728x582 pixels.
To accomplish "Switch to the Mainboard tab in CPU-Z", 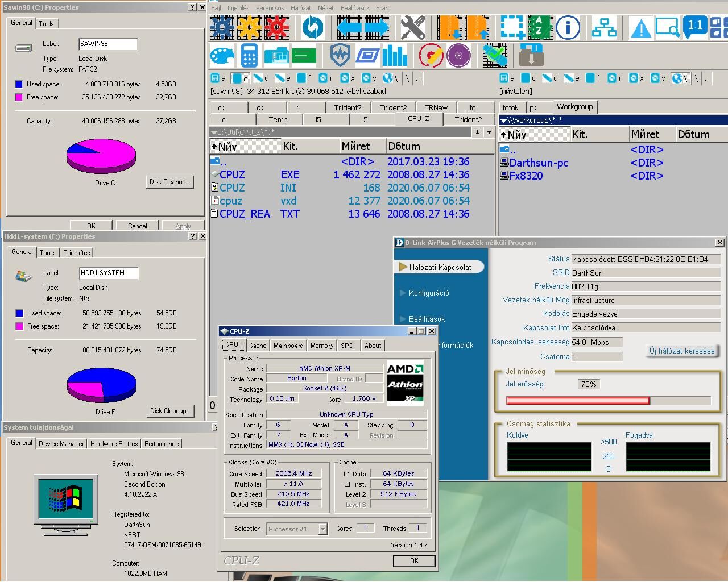I will point(288,346).
